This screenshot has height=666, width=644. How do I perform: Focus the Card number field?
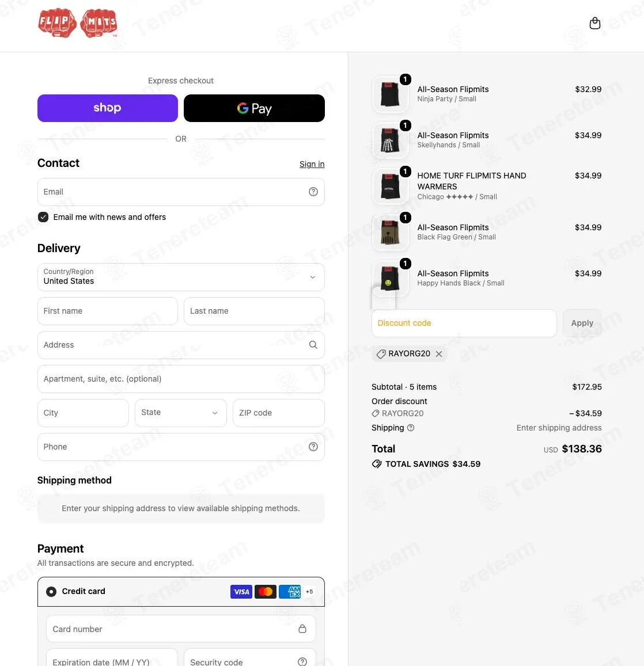pyautogui.click(x=181, y=629)
